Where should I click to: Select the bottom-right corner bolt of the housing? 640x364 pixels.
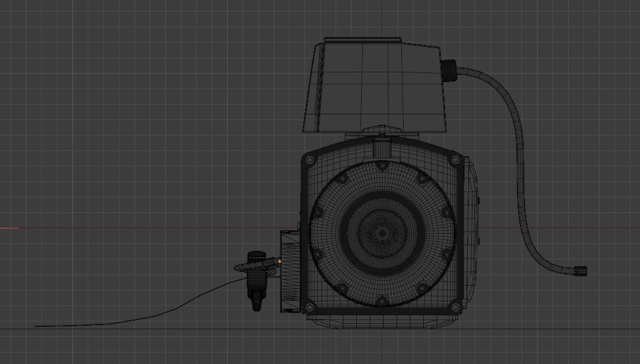point(455,307)
